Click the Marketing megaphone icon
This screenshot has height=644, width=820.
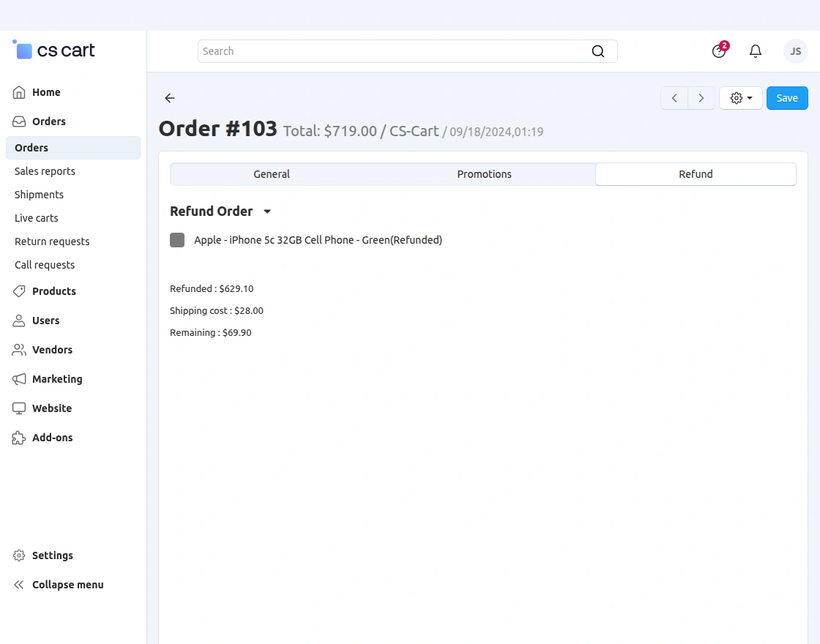coord(19,379)
